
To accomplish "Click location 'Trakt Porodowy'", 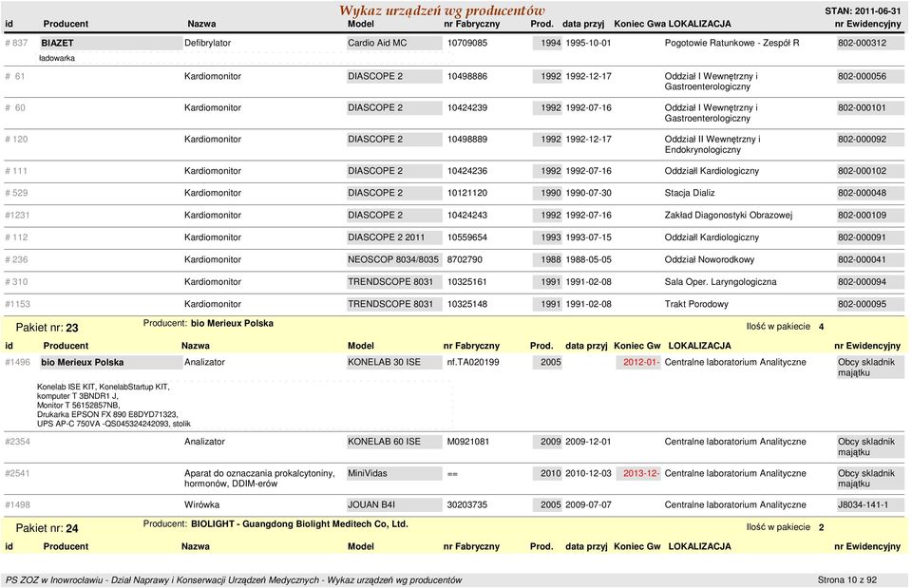I will tap(696, 304).
